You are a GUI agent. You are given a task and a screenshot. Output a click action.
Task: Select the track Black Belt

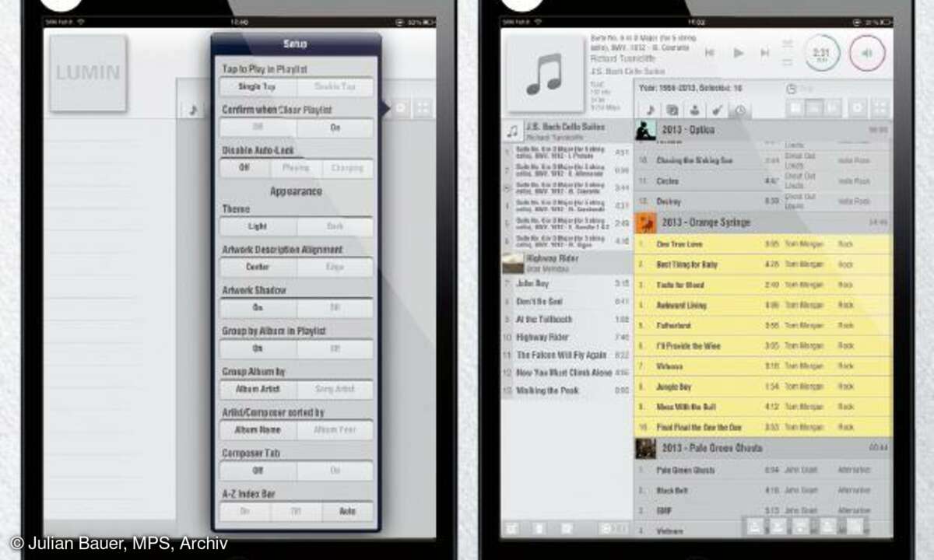point(763,491)
